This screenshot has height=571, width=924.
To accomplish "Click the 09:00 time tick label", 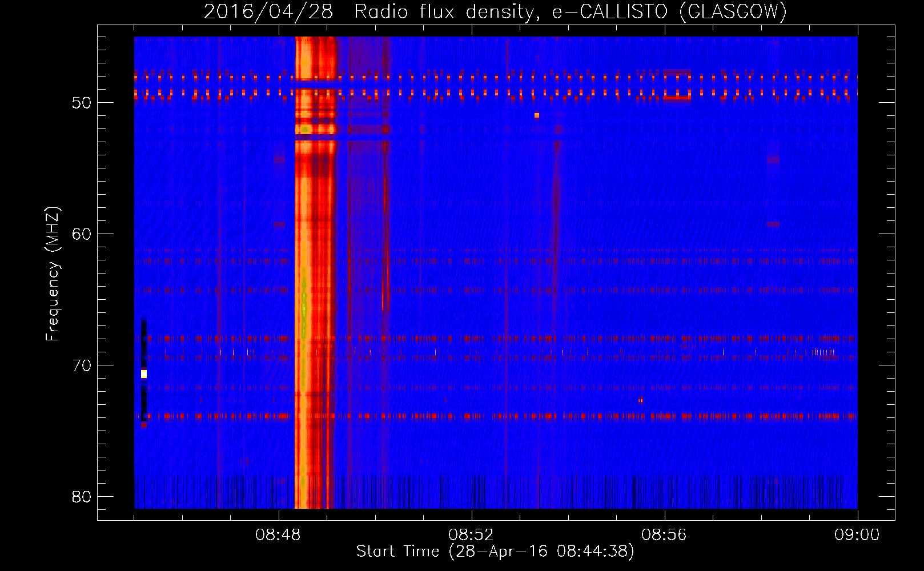I will [x=857, y=535].
